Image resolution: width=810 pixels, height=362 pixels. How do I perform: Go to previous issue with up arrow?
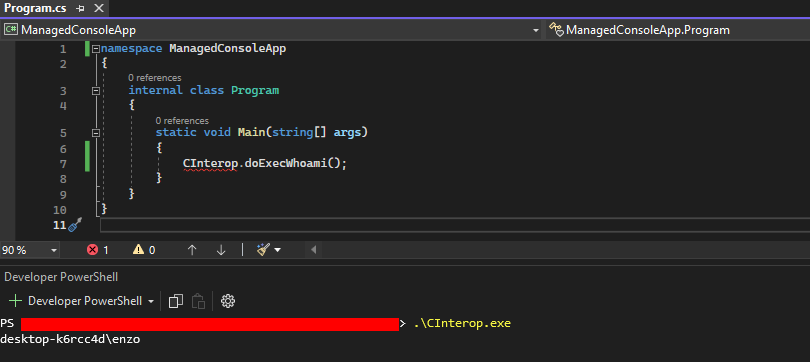(192, 250)
